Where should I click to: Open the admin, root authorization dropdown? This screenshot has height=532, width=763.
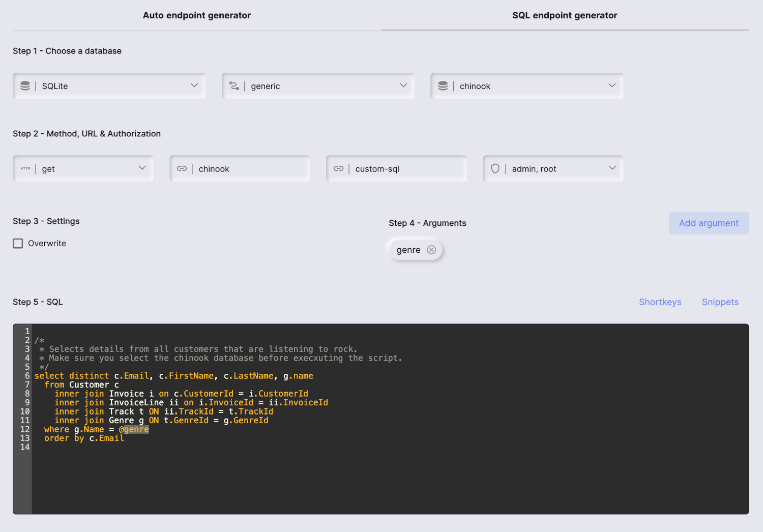click(x=553, y=168)
